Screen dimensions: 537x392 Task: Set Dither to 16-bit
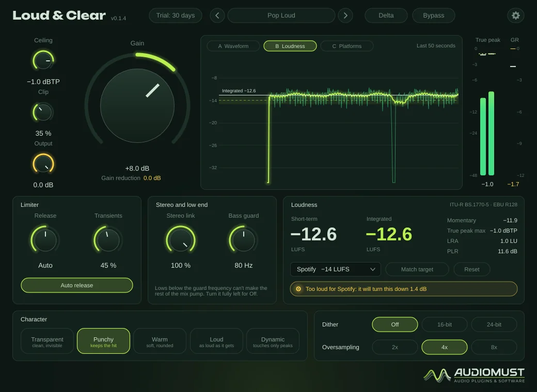445,324
